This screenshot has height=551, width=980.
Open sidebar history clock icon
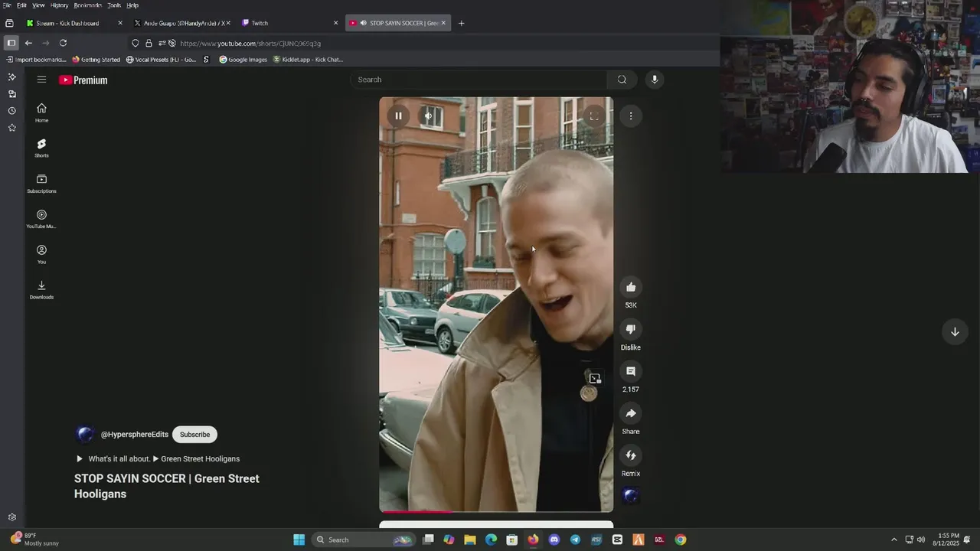point(11,110)
